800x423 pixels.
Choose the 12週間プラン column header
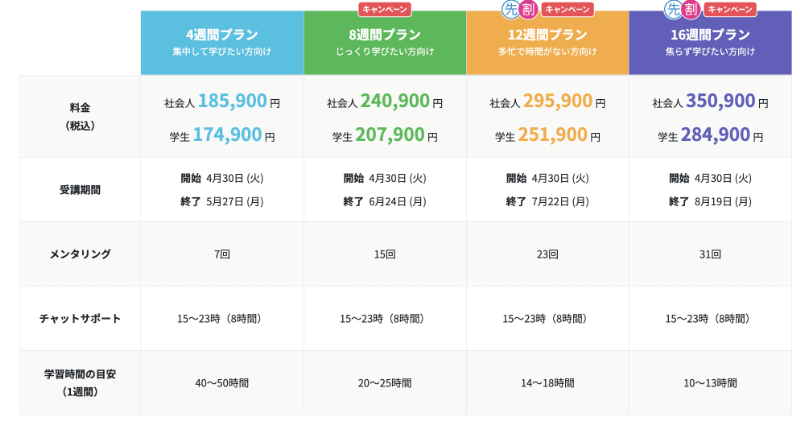click(x=547, y=42)
